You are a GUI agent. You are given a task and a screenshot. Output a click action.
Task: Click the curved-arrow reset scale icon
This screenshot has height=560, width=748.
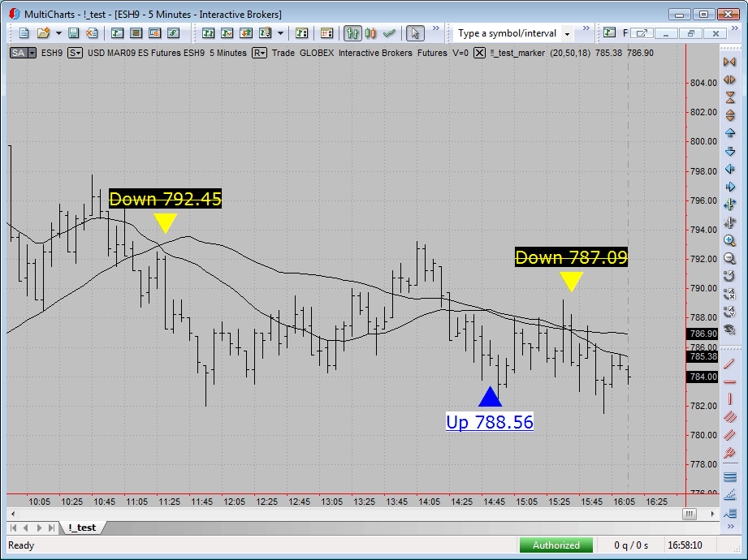[730, 276]
